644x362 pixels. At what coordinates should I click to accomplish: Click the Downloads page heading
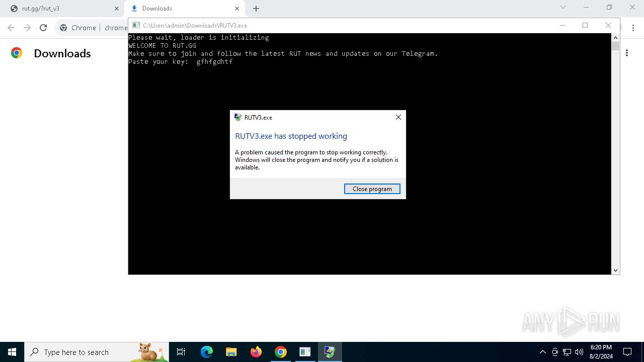coord(62,53)
